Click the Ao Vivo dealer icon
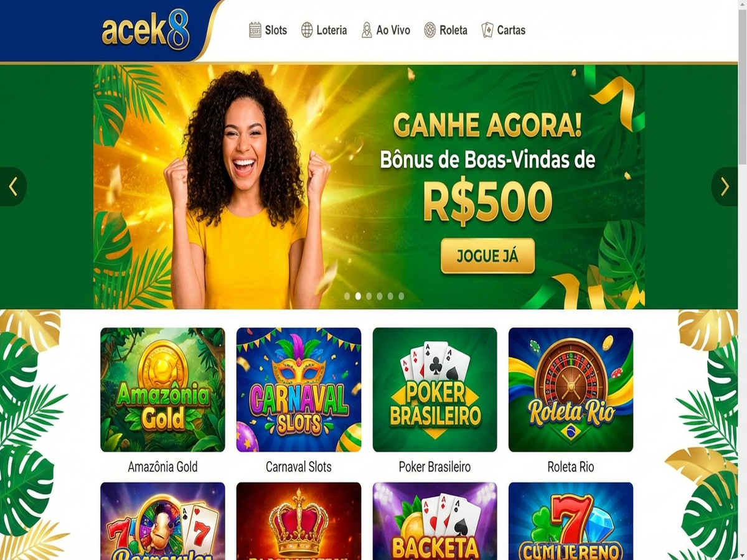 367,30
